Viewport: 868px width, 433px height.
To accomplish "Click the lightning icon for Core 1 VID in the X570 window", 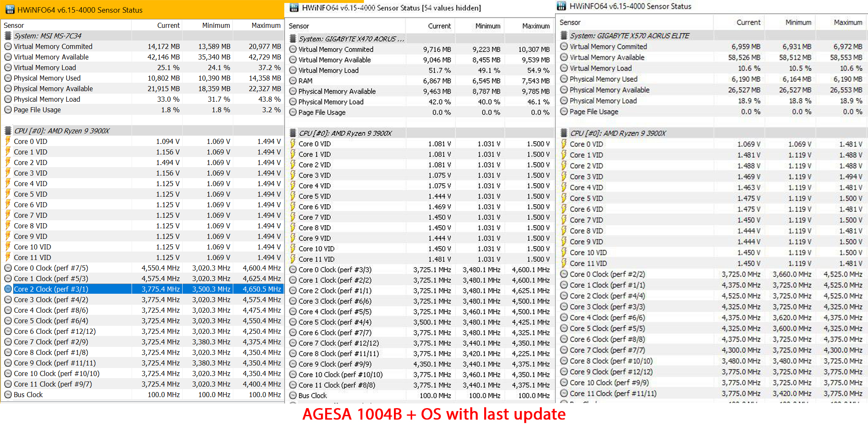I will pos(563,155).
